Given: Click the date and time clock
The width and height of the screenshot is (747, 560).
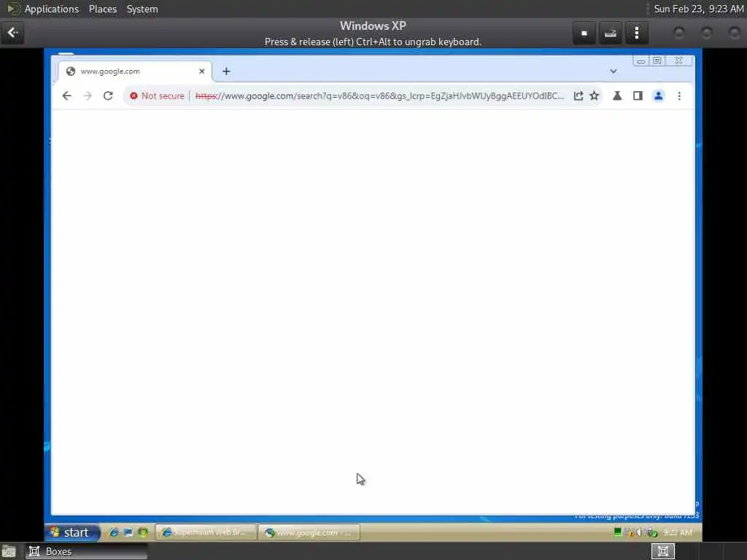Looking at the screenshot, I should pyautogui.click(x=698, y=9).
